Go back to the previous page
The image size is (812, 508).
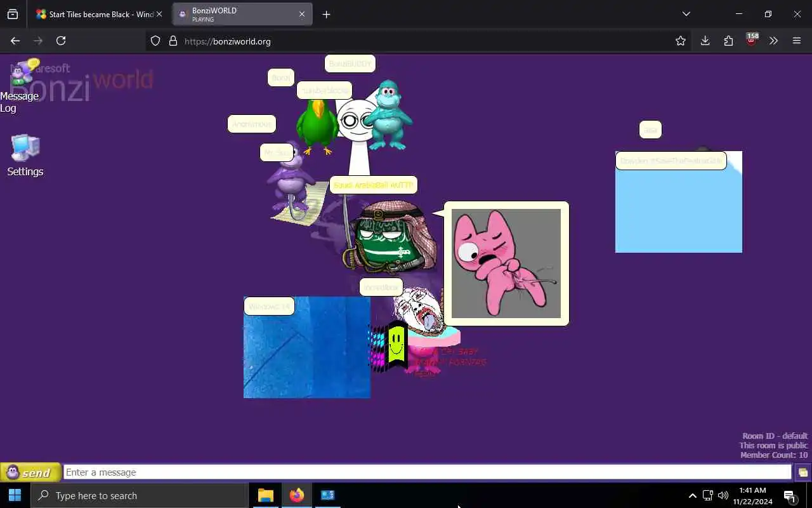[x=15, y=41]
